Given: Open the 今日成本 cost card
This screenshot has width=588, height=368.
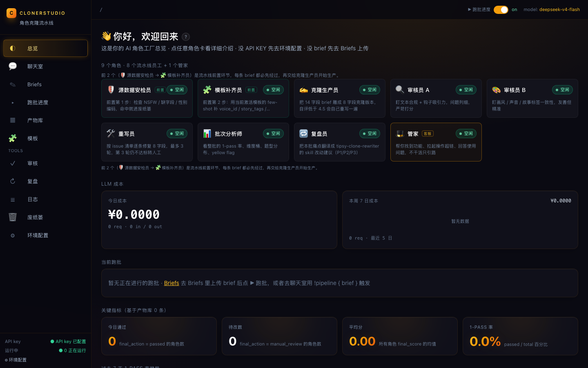Looking at the screenshot, I should pyautogui.click(x=219, y=220).
